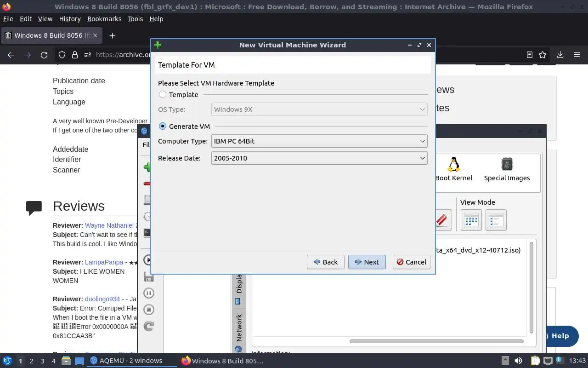Bookmark this page with star icon
This screenshot has height=368, width=588.
543,55
